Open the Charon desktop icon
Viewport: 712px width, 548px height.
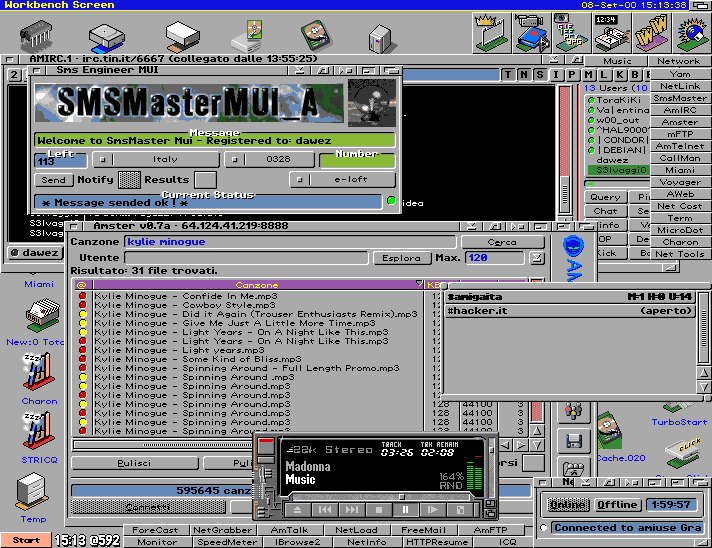(38, 372)
